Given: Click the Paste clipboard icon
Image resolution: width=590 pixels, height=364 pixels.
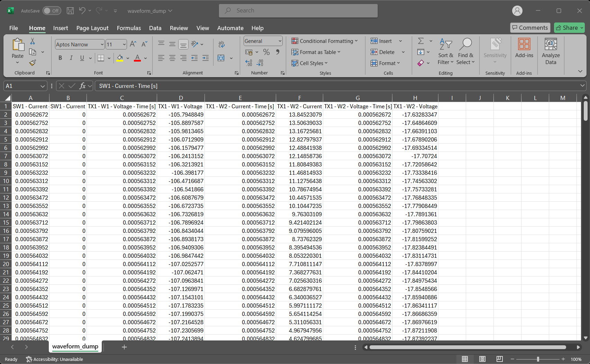Looking at the screenshot, I should tap(18, 45).
